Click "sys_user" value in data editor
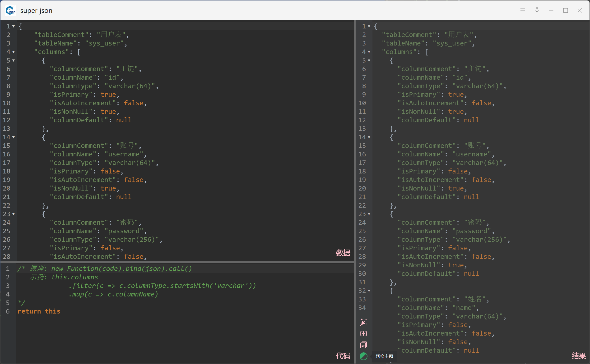Image resolution: width=590 pixels, height=364 pixels. click(x=104, y=43)
